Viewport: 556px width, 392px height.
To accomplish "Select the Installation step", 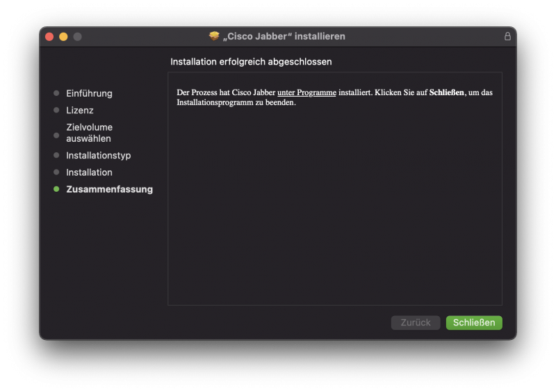I will click(89, 172).
